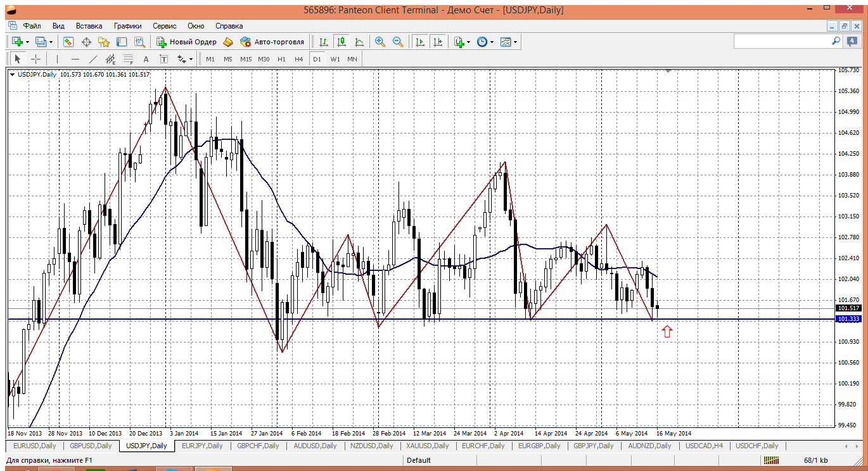Viewport: 868px width, 471px height.
Task: Open the Navigator favorites folder icon
Action: (104, 42)
